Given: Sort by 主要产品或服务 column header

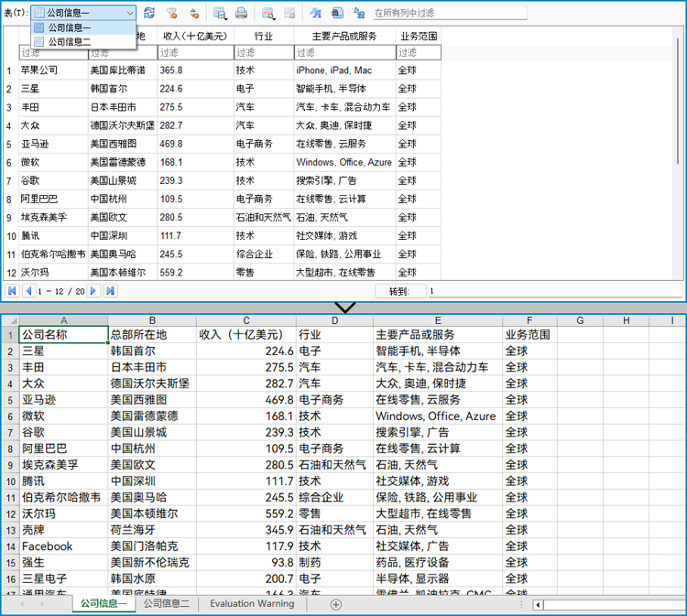Looking at the screenshot, I should point(344,36).
